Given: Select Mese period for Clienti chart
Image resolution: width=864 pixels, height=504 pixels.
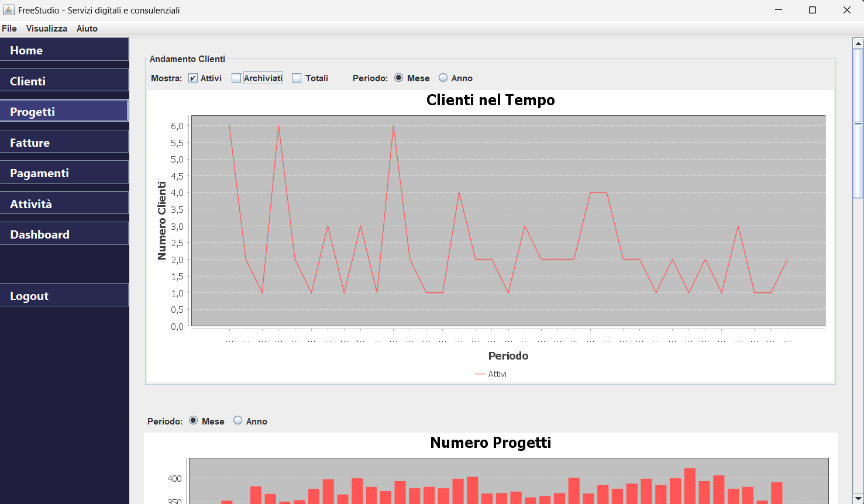Looking at the screenshot, I should (399, 78).
